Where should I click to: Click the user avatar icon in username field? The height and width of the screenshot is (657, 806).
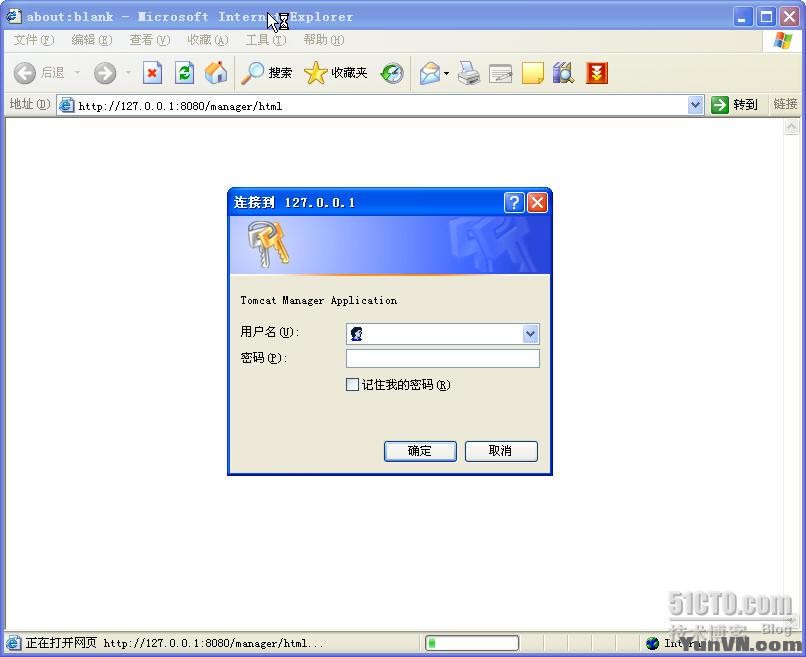[356, 334]
